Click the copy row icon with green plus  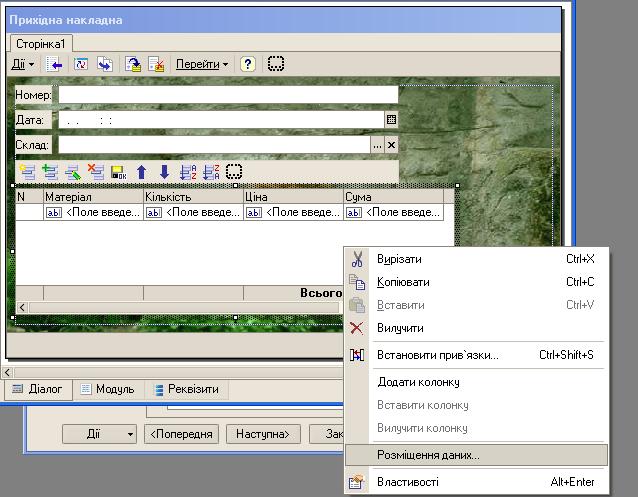point(50,172)
